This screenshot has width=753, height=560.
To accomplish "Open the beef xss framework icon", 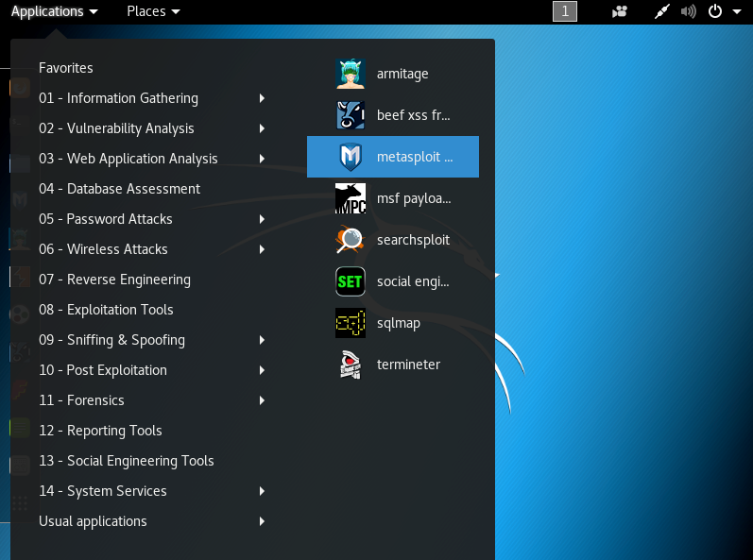I will tap(351, 115).
